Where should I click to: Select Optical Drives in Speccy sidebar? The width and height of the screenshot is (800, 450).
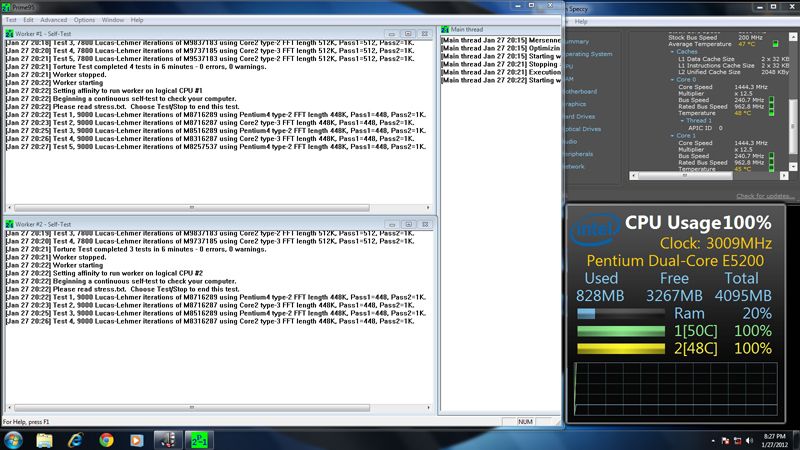(583, 129)
